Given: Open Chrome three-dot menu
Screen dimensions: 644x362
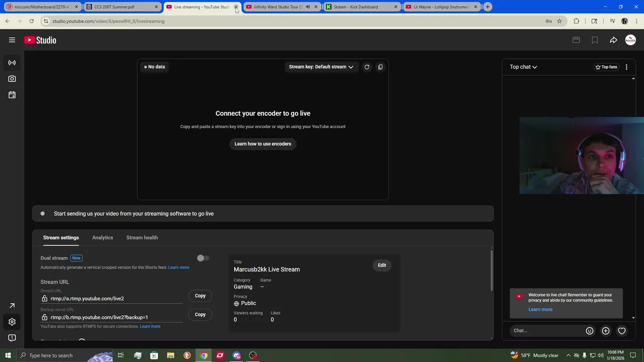Looking at the screenshot, I should 636,21.
